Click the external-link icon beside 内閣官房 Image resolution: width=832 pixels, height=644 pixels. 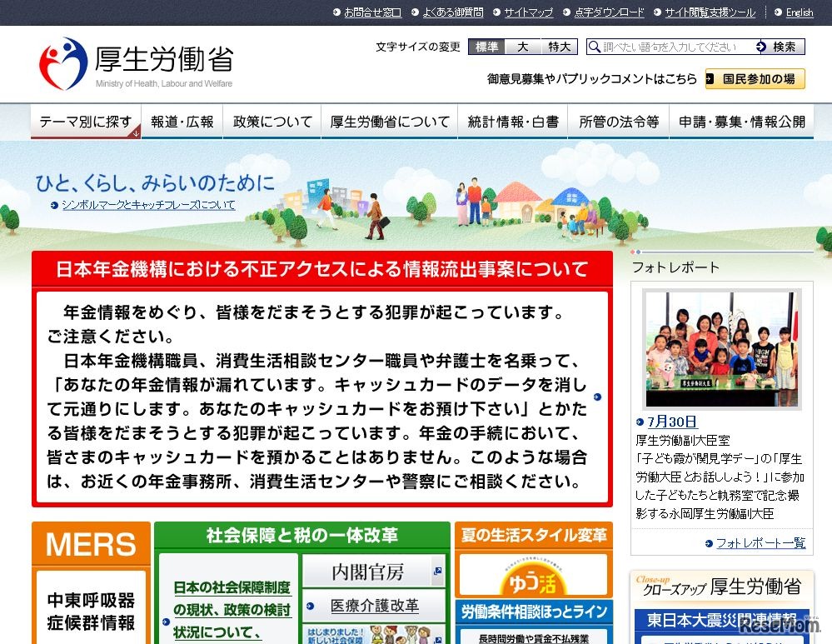coord(436,570)
